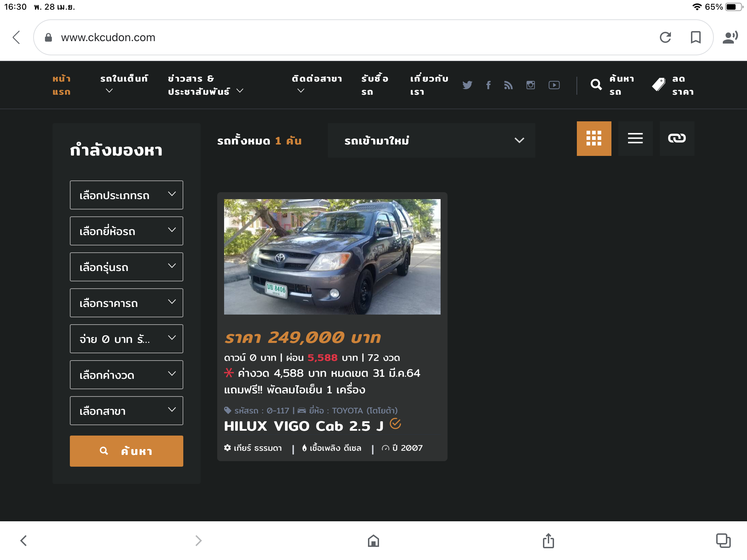Click the orange ค้นหา search button
This screenshot has width=747, height=560.
[x=126, y=451]
